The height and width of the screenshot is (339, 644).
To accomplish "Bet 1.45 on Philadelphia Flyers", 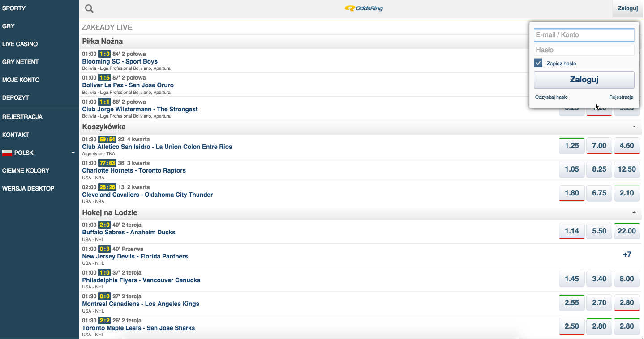I will (572, 279).
